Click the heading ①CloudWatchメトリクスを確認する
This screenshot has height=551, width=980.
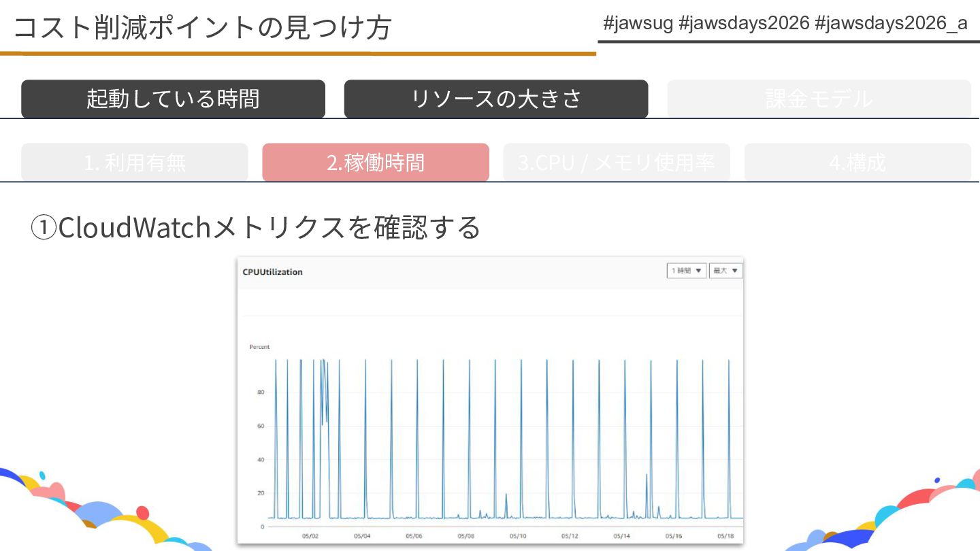[x=256, y=227]
